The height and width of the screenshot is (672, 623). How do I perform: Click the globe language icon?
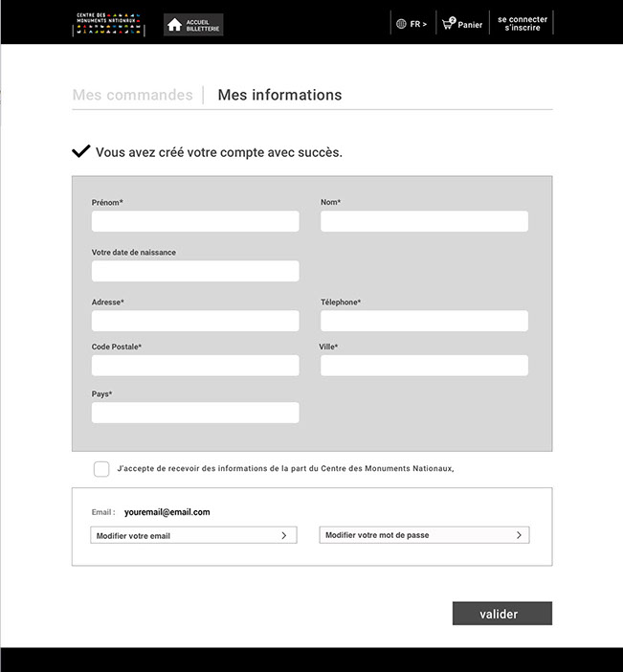tap(401, 24)
